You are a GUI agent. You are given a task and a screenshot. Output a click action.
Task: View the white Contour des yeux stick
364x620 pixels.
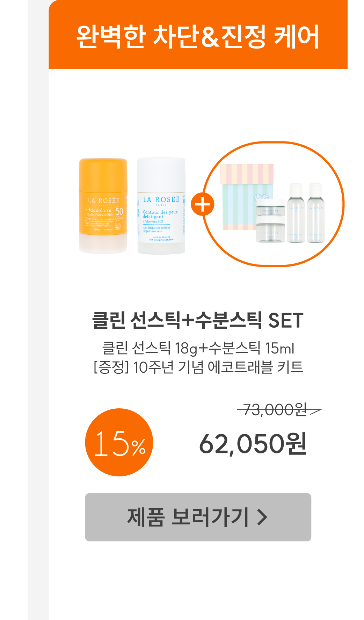pyautogui.click(x=161, y=206)
